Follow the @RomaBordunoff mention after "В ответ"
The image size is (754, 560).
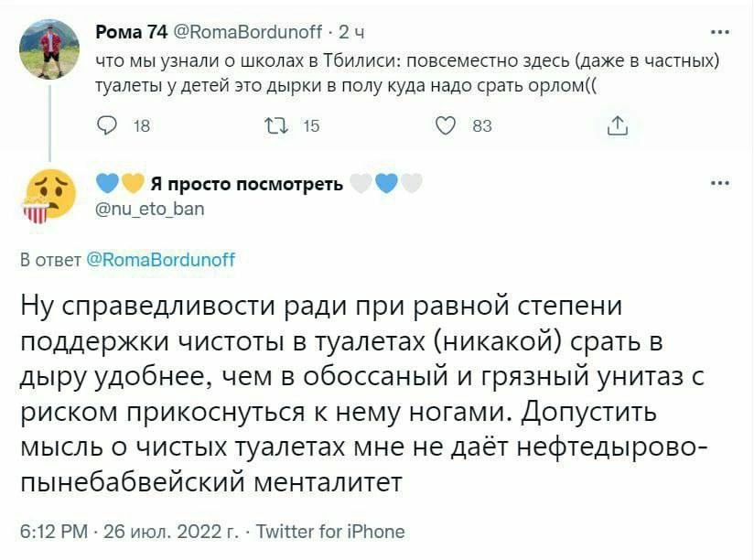point(160,260)
